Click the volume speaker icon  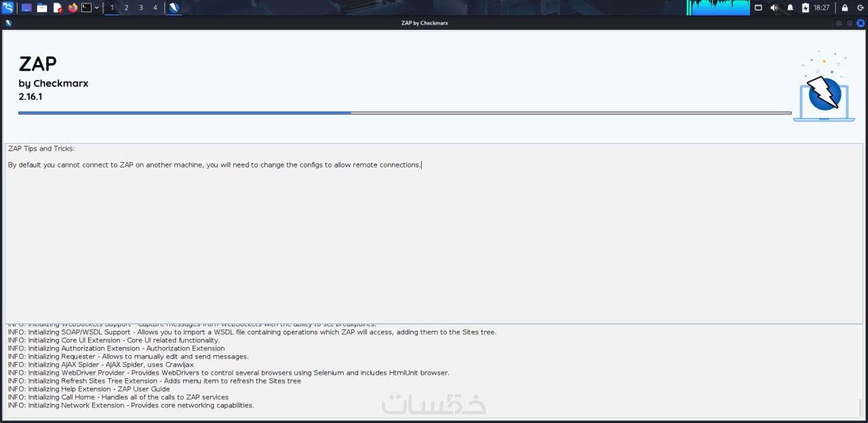[x=774, y=7]
